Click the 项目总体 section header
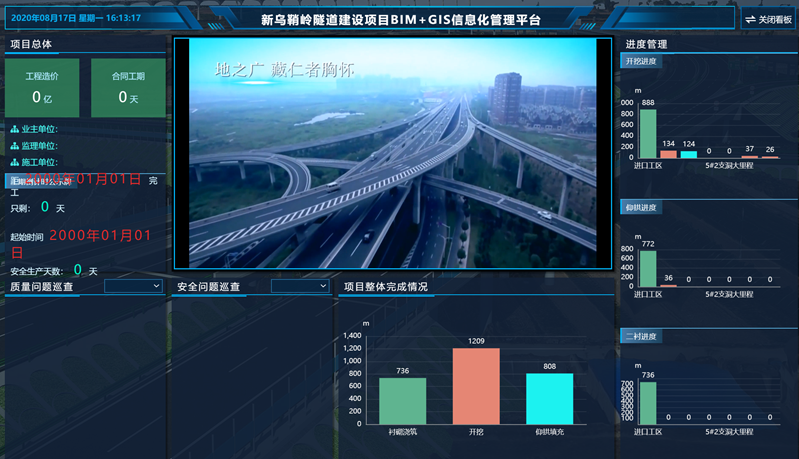 31,44
